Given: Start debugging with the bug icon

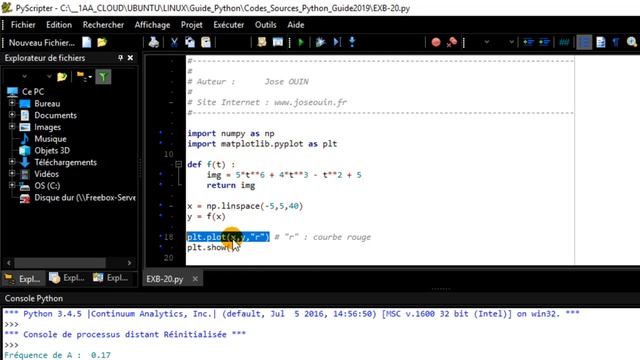Looking at the screenshot, I should click(320, 42).
